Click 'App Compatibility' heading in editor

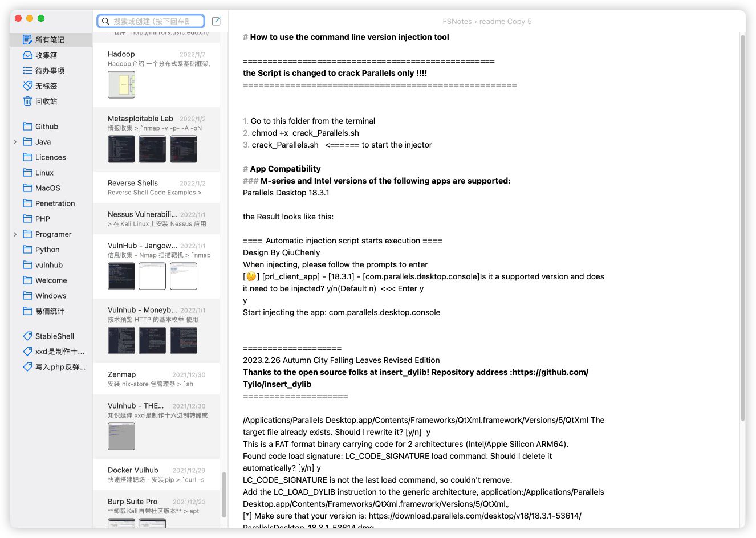[285, 169]
